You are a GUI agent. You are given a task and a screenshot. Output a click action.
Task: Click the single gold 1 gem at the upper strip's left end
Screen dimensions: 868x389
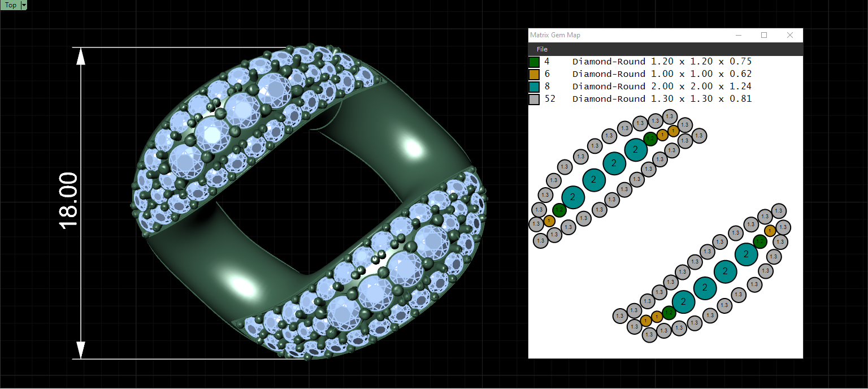pyautogui.click(x=549, y=221)
